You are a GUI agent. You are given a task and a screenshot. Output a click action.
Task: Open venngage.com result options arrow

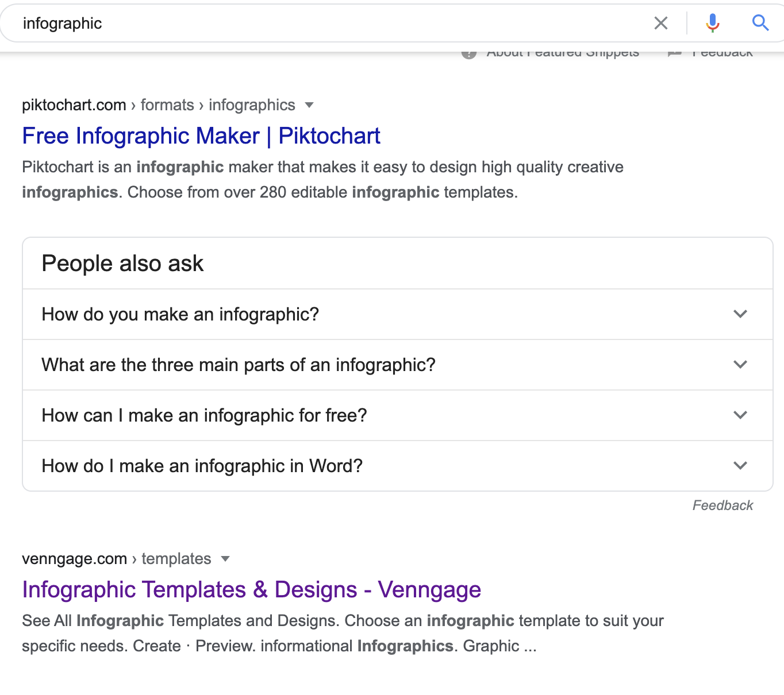tap(225, 559)
